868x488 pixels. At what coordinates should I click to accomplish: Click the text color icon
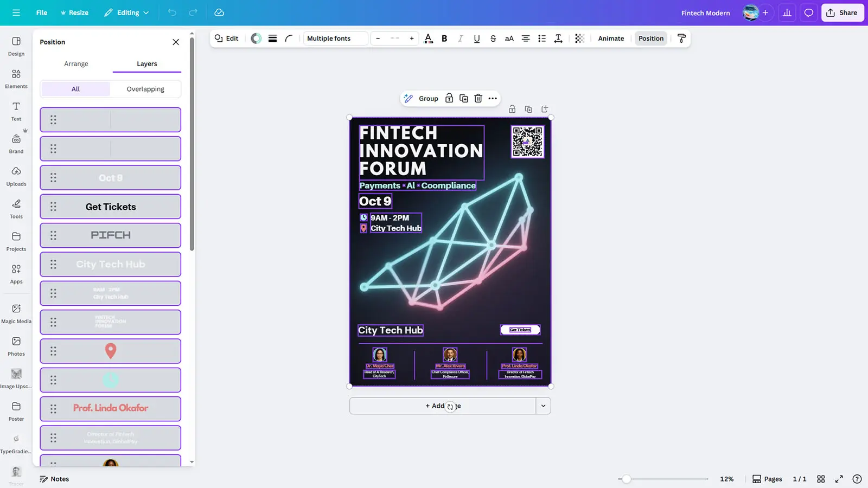point(428,38)
